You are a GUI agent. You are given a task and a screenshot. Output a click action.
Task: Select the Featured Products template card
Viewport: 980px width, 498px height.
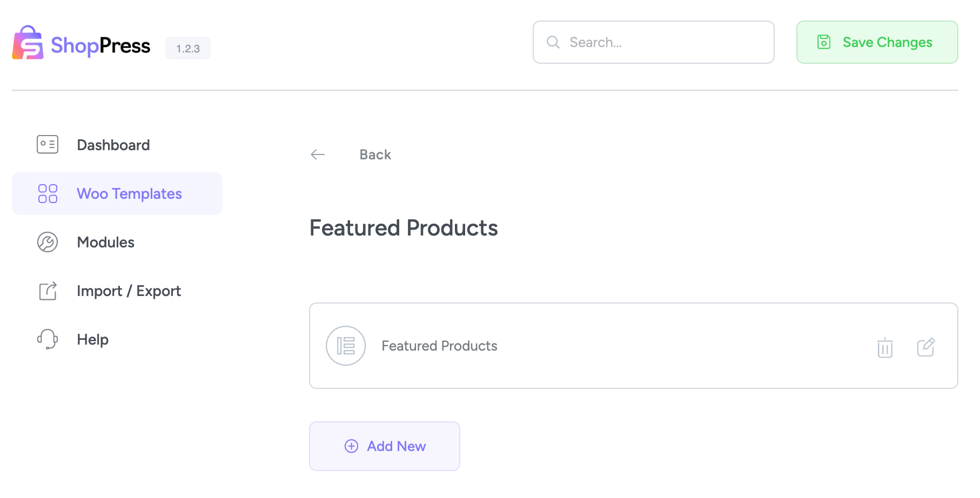[x=594, y=346]
